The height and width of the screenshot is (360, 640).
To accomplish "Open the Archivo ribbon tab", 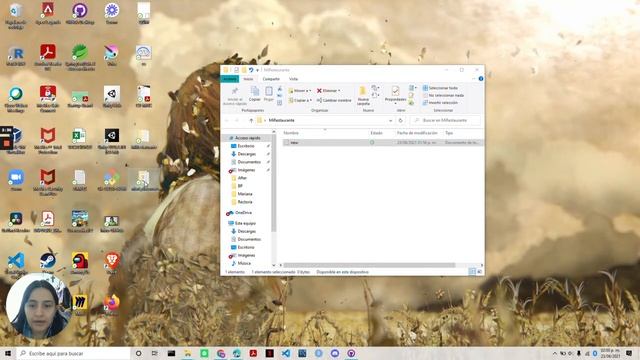I will (230, 79).
